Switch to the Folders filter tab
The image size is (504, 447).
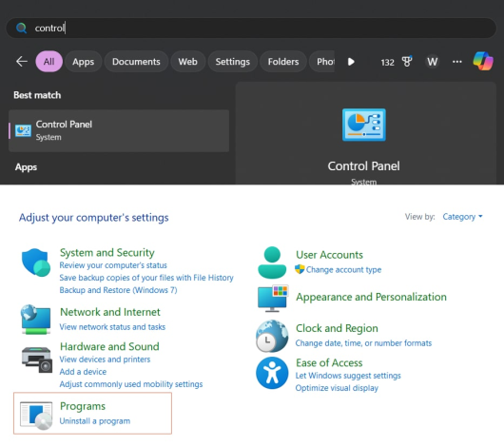point(283,62)
